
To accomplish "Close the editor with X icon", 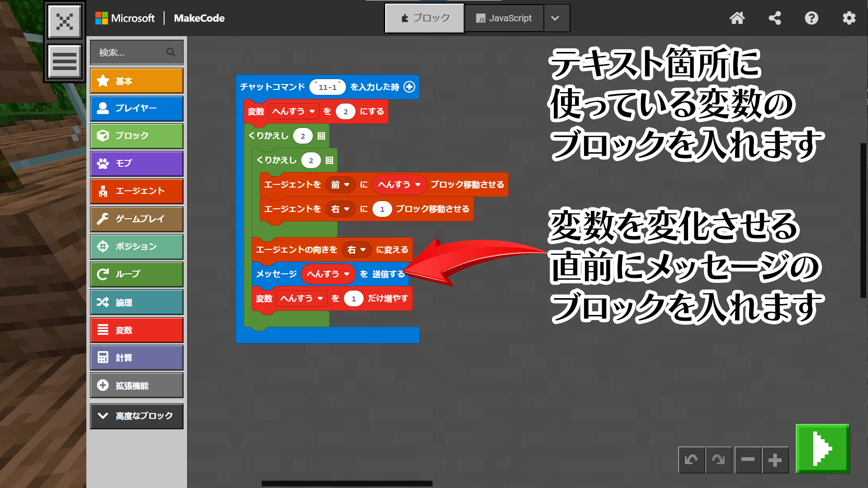I will click(x=65, y=21).
